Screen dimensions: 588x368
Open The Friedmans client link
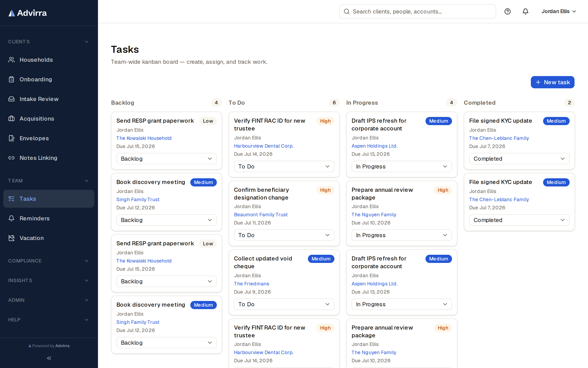pos(252,284)
